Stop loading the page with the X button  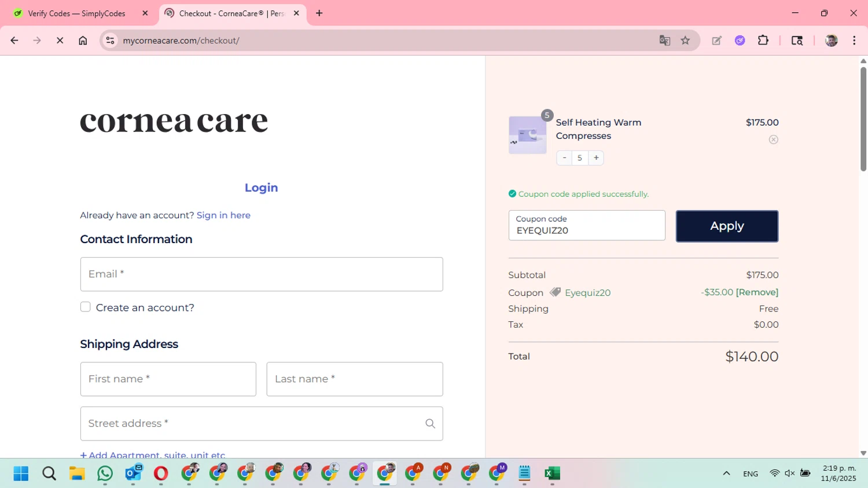tap(60, 41)
